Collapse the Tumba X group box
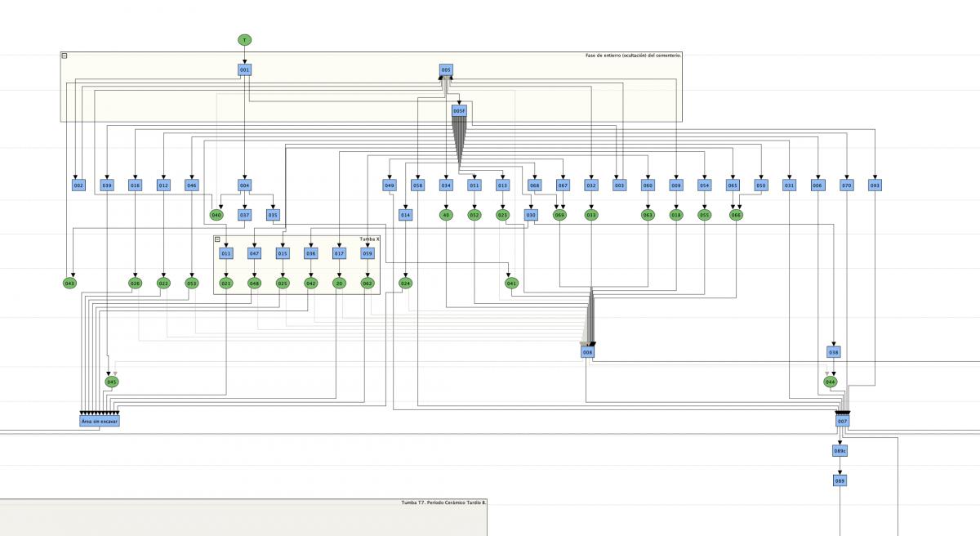The height and width of the screenshot is (536, 980). (217, 239)
